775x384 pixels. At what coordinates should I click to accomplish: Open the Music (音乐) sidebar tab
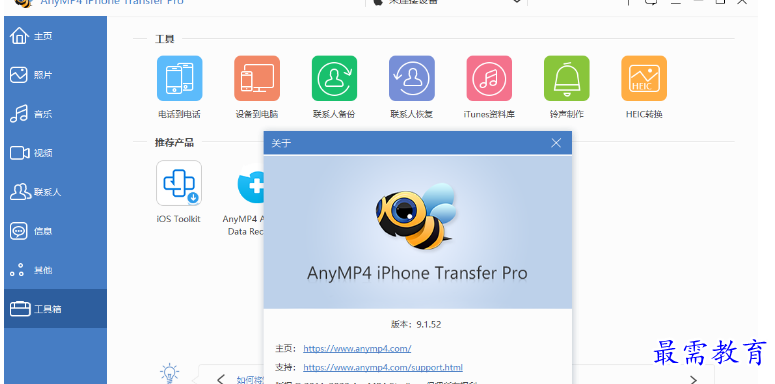(x=55, y=114)
